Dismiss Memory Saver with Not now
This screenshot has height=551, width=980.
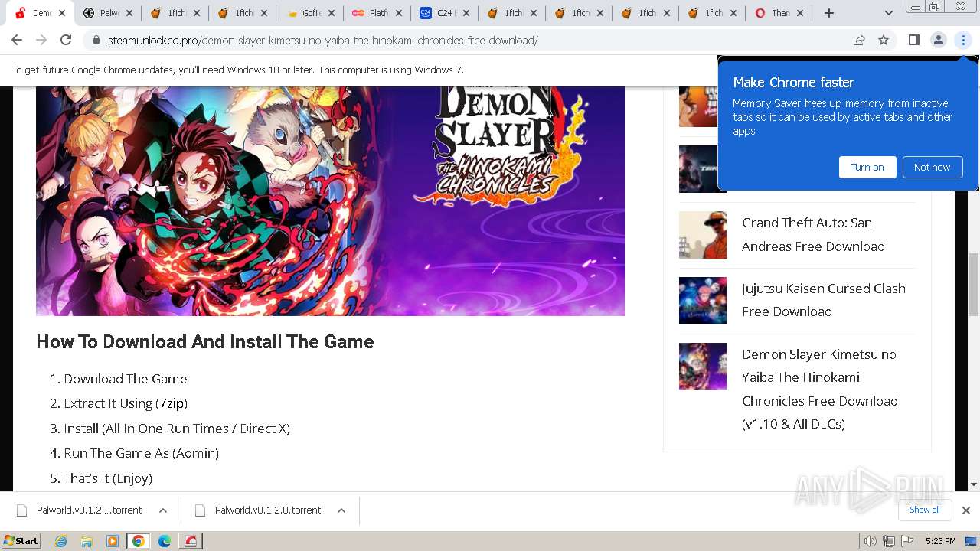(x=932, y=167)
